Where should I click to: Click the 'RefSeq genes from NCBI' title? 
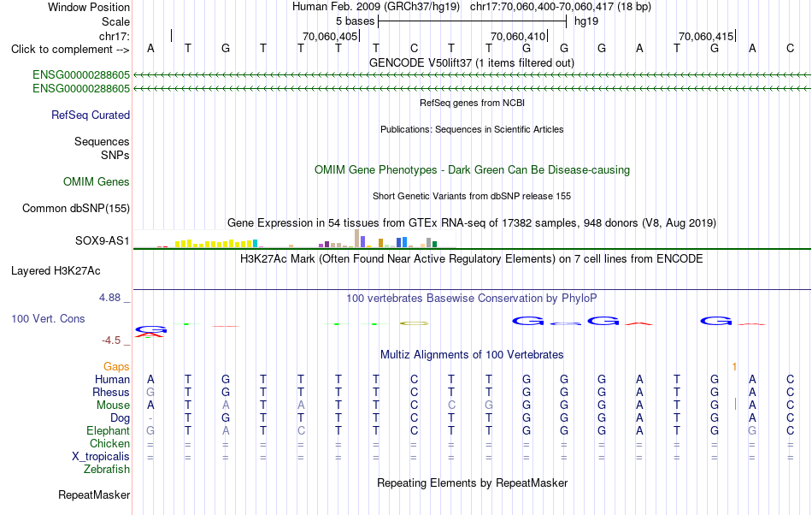click(x=472, y=103)
